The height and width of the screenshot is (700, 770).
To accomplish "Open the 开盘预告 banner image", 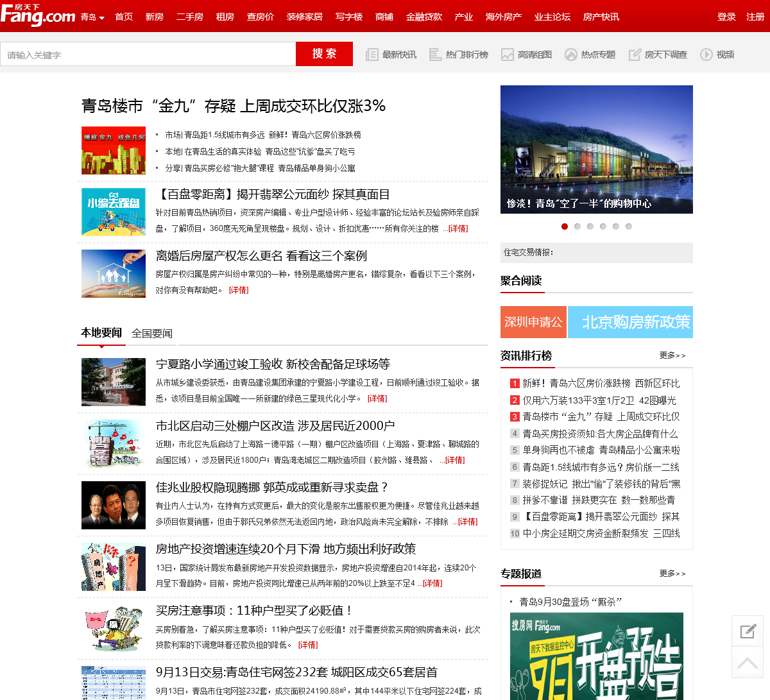I will click(x=597, y=656).
